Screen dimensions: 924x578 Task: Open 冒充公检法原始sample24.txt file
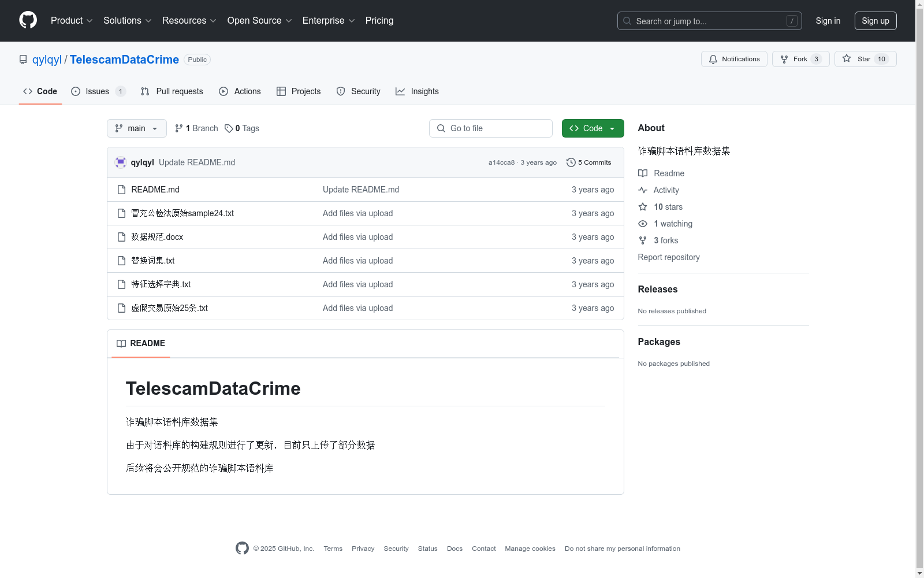[182, 213]
